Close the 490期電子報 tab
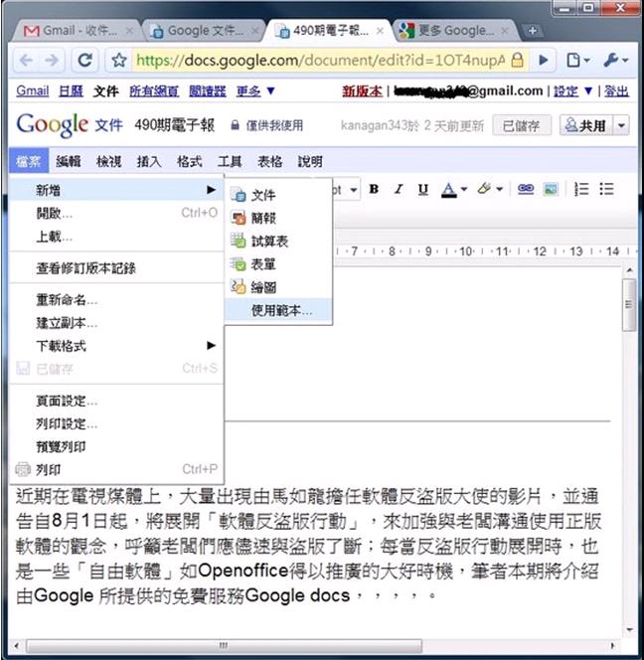The height and width of the screenshot is (660, 644). pyautogui.click(x=380, y=31)
